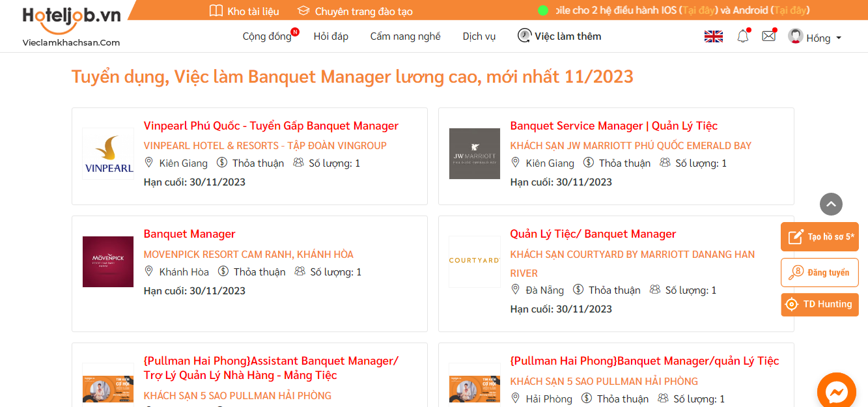Open the Mövenpick Banquet Manager job title
868x407 pixels.
tap(189, 234)
